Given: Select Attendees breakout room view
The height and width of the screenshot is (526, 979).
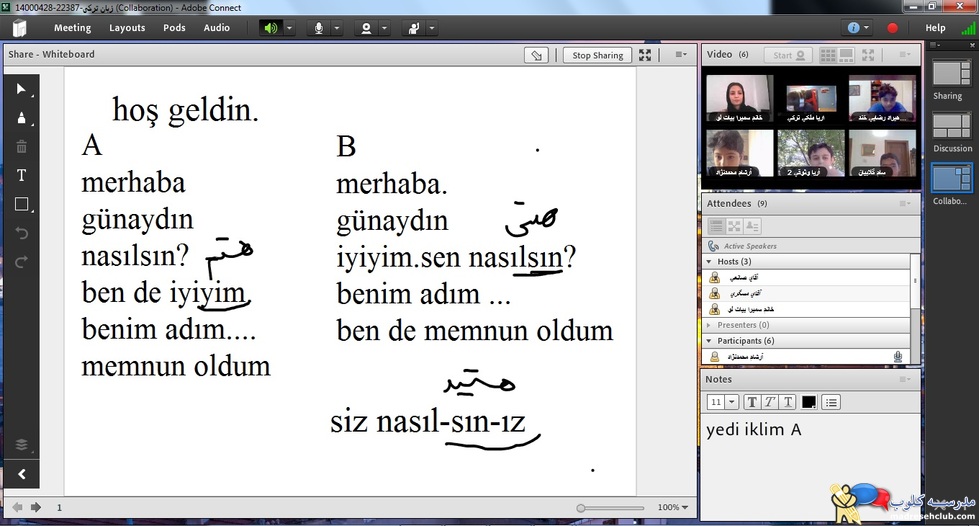Looking at the screenshot, I should [x=734, y=226].
